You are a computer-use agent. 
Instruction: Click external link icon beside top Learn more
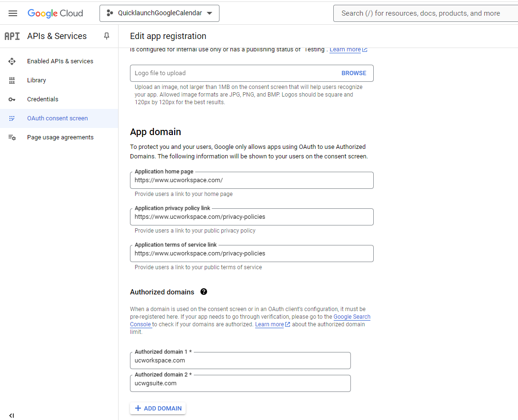tap(365, 49)
